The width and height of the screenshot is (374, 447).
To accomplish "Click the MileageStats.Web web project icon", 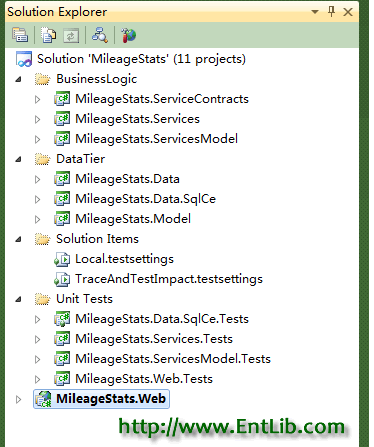I will pos(43,399).
